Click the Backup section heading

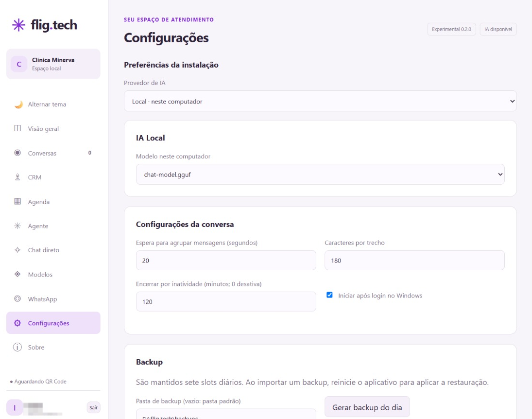point(149,362)
